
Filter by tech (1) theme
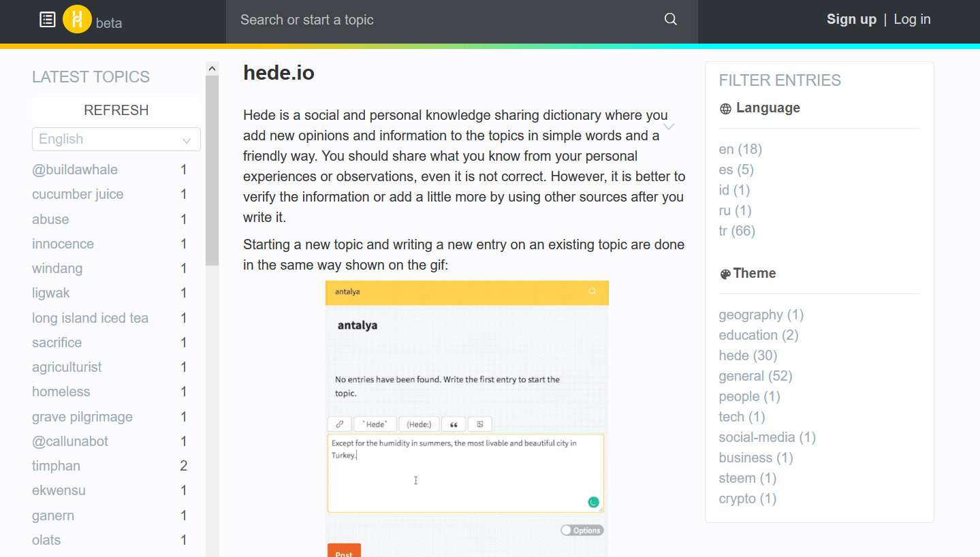click(x=742, y=417)
